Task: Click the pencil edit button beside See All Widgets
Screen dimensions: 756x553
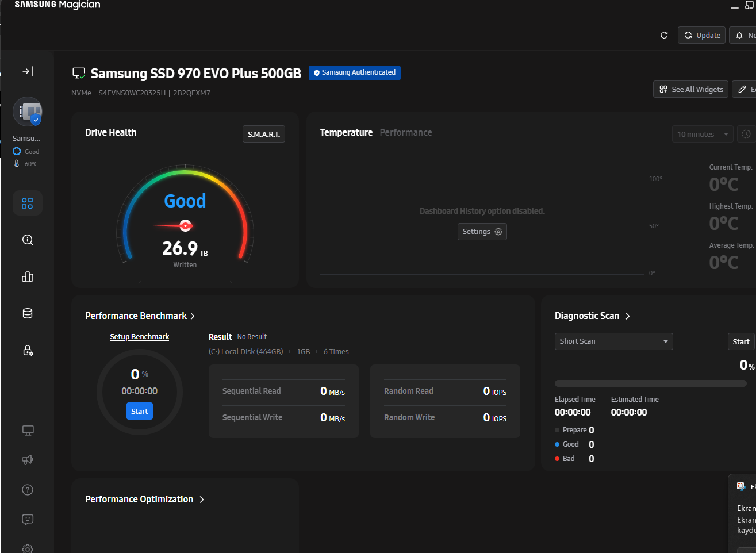Action: tap(744, 89)
